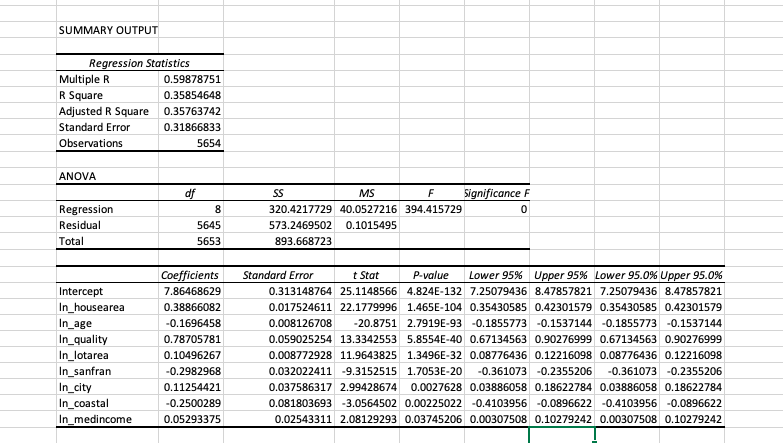The image size is (783, 443).
Task: Click the Intercept P-value 4.824E-132
Action: click(x=432, y=291)
